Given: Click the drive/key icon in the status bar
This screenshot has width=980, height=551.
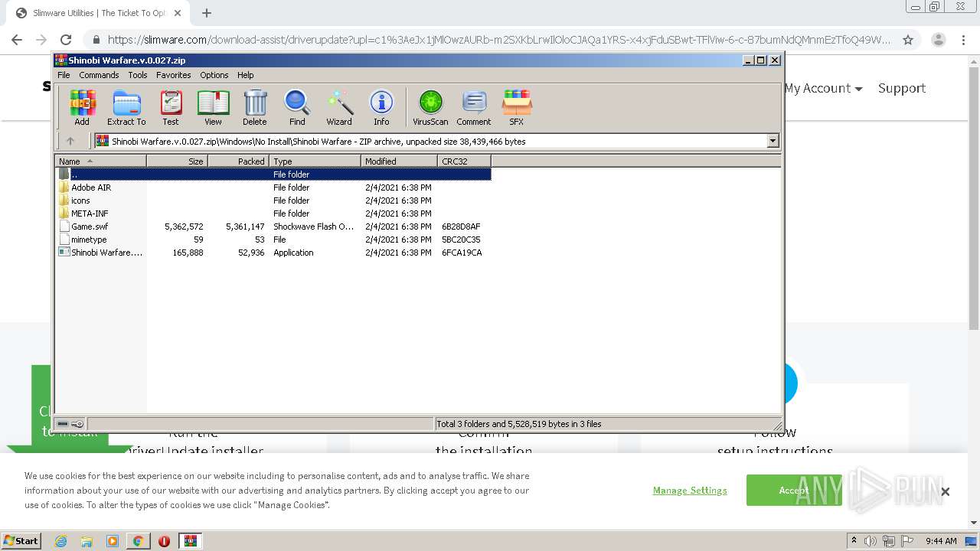Looking at the screenshot, I should pyautogui.click(x=70, y=423).
